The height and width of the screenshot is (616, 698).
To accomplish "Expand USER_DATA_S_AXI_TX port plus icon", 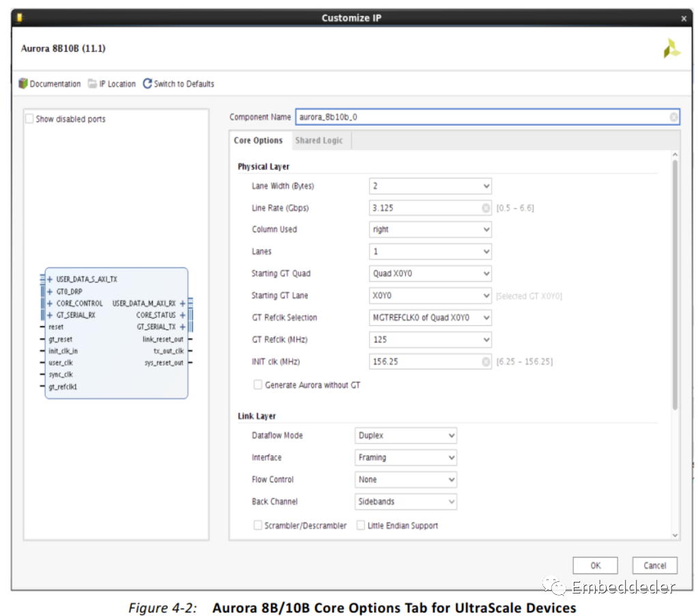I will (50, 280).
